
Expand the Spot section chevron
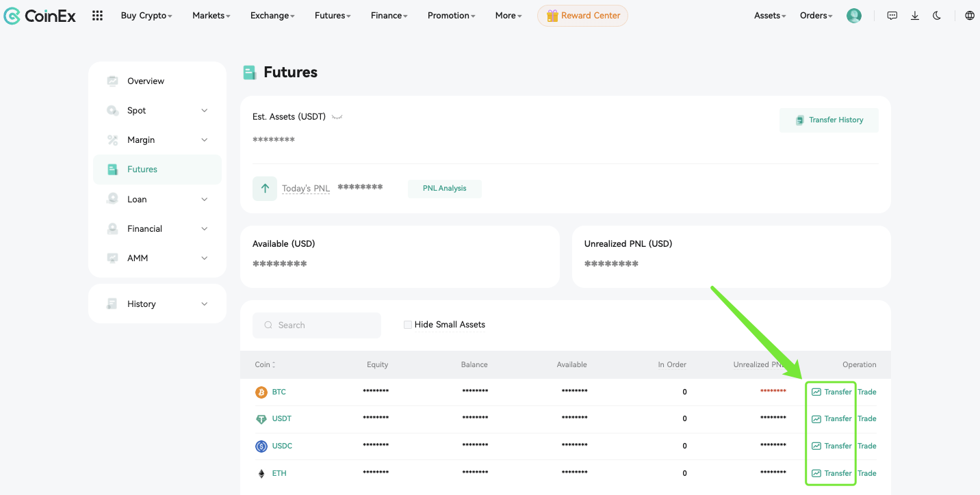click(205, 110)
